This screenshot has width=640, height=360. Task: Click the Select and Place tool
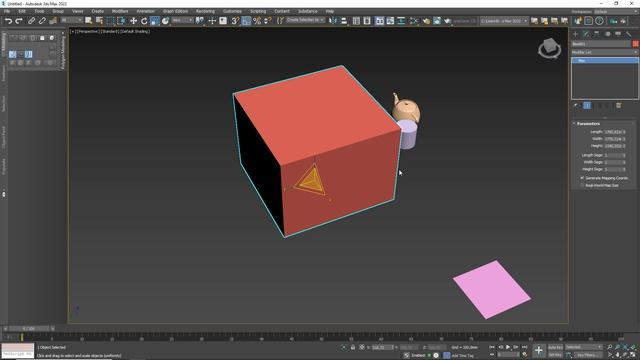pos(165,21)
